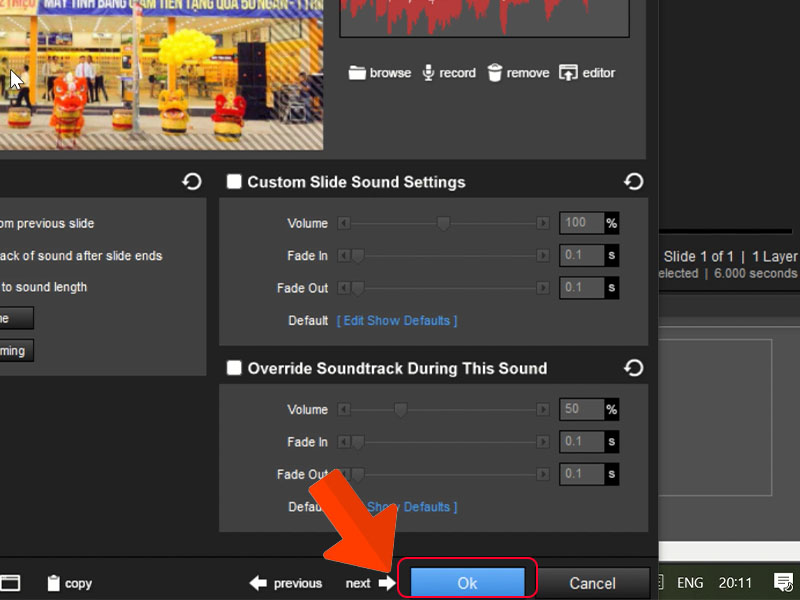Open Edit Show Defaults for slide sound
The image size is (800, 600).
(397, 321)
